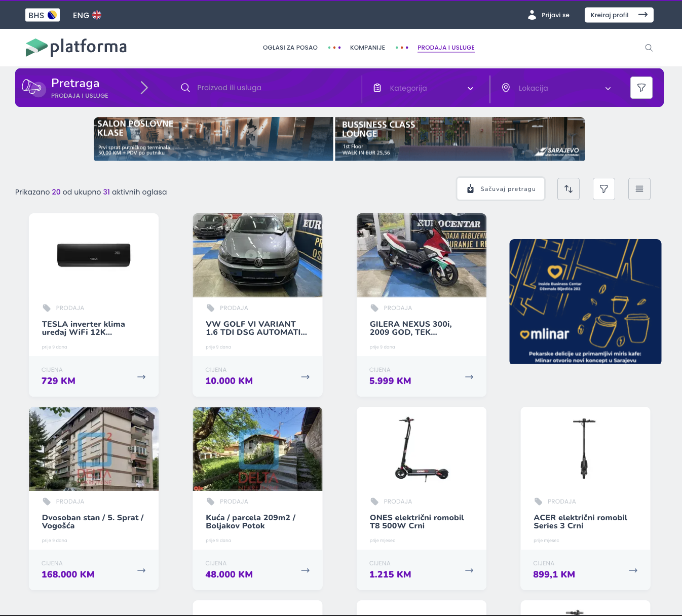The image size is (682, 616).
Task: Switch language to BHS
Action: point(43,15)
